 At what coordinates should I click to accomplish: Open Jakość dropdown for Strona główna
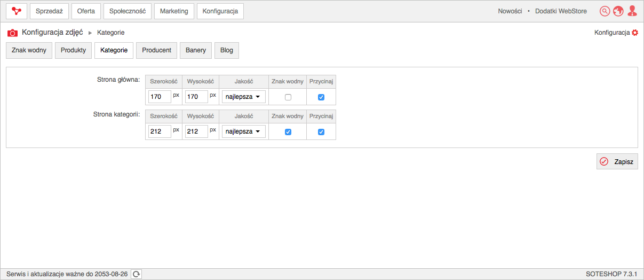(x=244, y=97)
